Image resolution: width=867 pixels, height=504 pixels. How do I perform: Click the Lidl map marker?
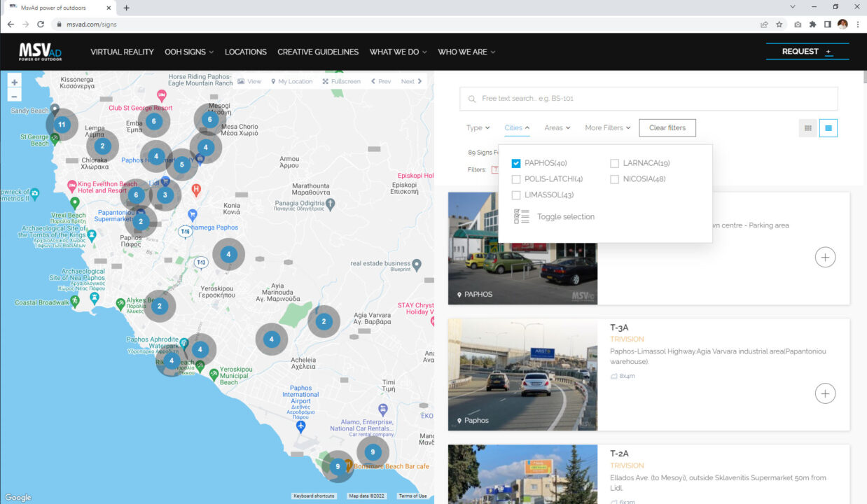(x=165, y=181)
